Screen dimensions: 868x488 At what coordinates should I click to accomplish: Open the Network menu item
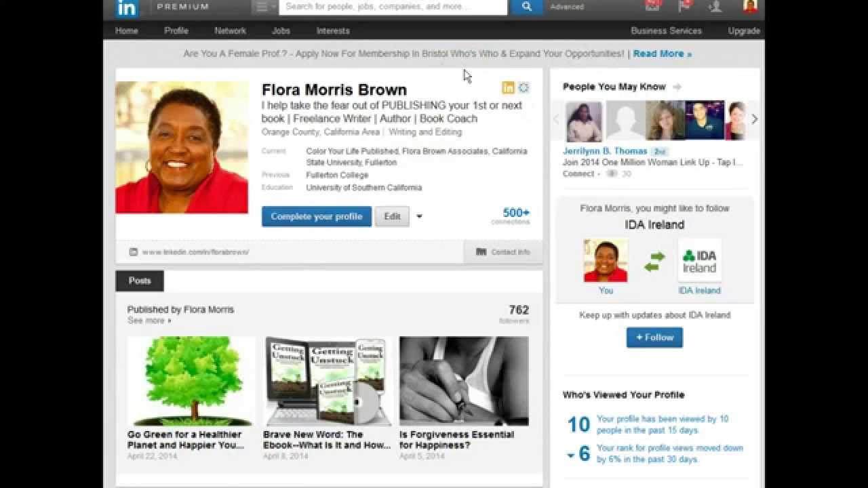(231, 30)
